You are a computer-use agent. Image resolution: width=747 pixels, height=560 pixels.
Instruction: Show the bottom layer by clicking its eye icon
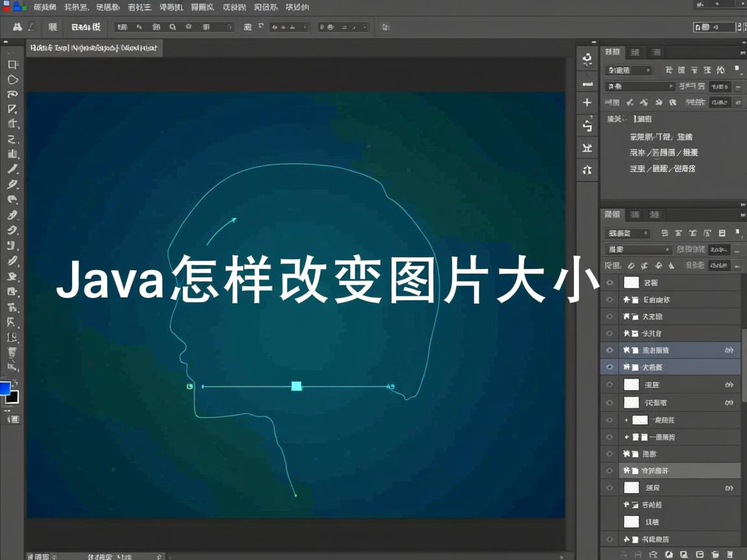click(610, 539)
